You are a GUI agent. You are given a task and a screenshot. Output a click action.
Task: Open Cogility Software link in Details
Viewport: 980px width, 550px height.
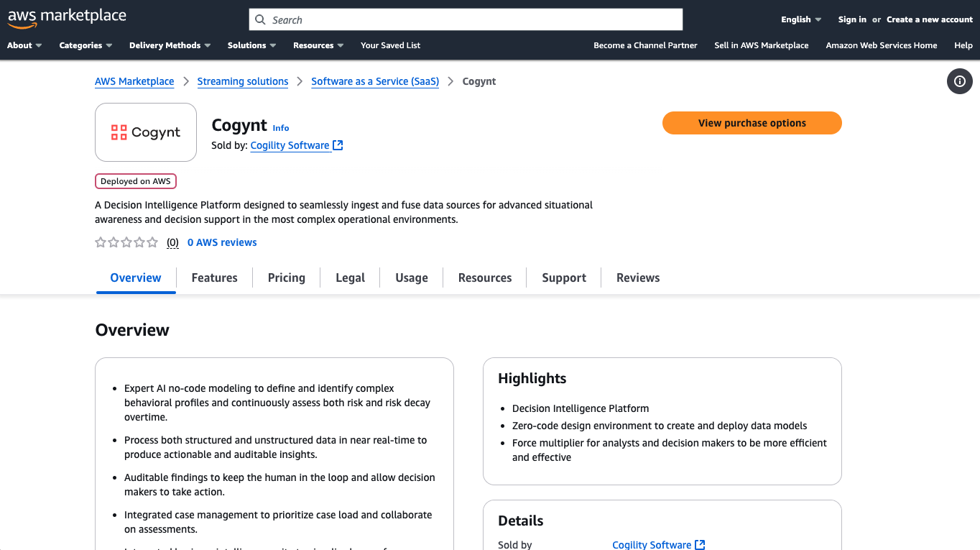(x=652, y=545)
